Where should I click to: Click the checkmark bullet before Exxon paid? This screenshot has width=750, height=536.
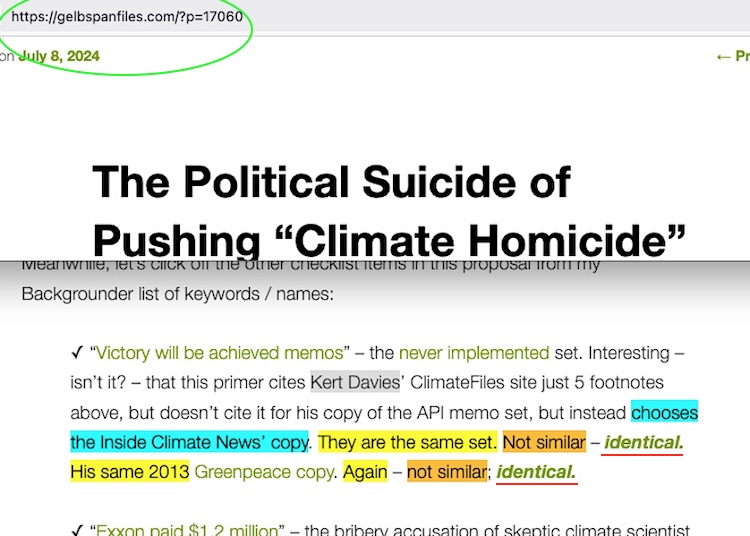click(x=77, y=529)
